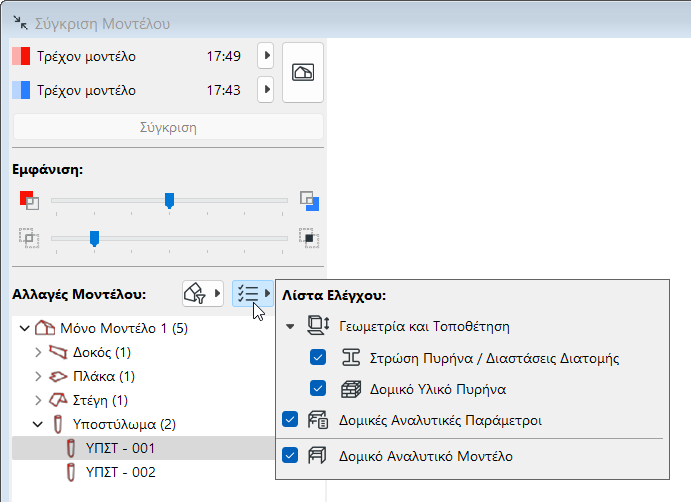Click the Δομικό Υλικό Πυρήνα label
691x502 pixels.
click(438, 389)
